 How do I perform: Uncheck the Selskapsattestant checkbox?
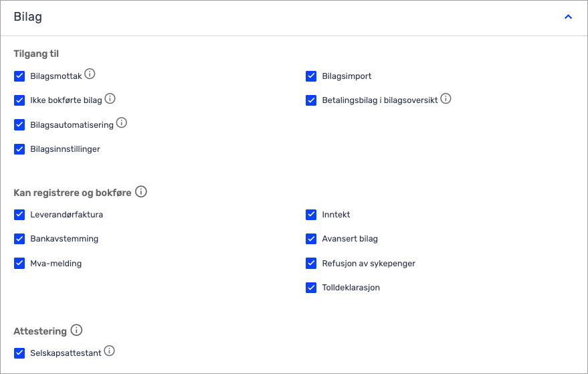coord(19,353)
